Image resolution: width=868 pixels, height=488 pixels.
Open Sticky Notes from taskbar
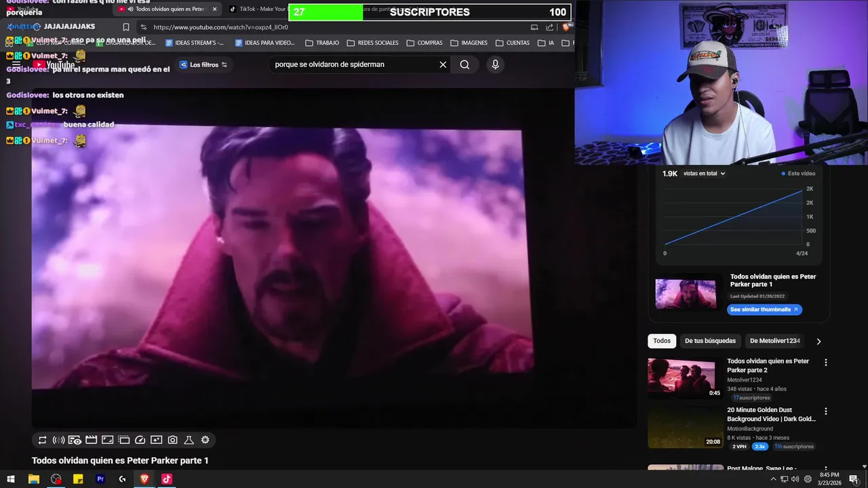[x=78, y=479]
